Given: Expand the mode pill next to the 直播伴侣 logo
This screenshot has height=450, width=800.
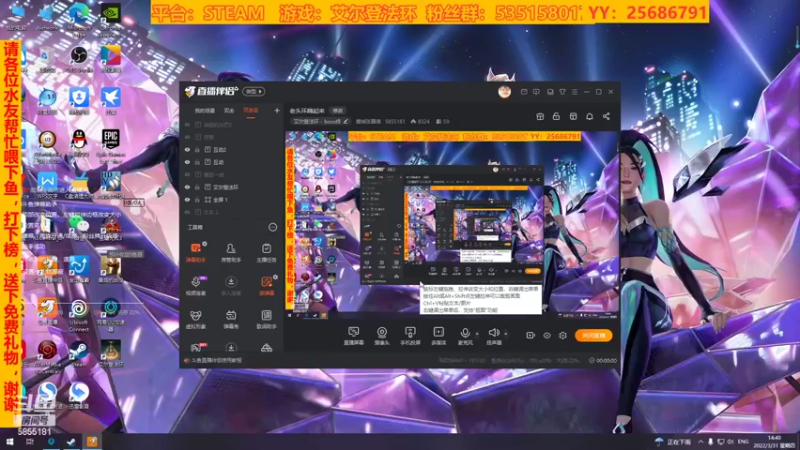Looking at the screenshot, I should pos(254,92).
